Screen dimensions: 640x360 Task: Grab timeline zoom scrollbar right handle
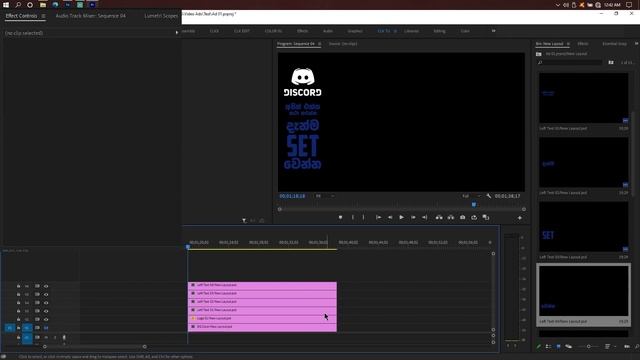click(x=144, y=347)
